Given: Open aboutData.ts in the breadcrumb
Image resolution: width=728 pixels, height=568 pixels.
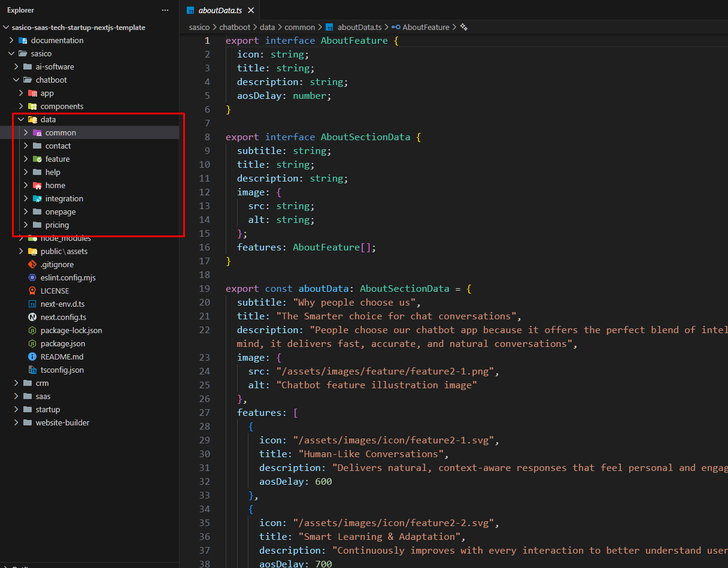Looking at the screenshot, I should 360,27.
